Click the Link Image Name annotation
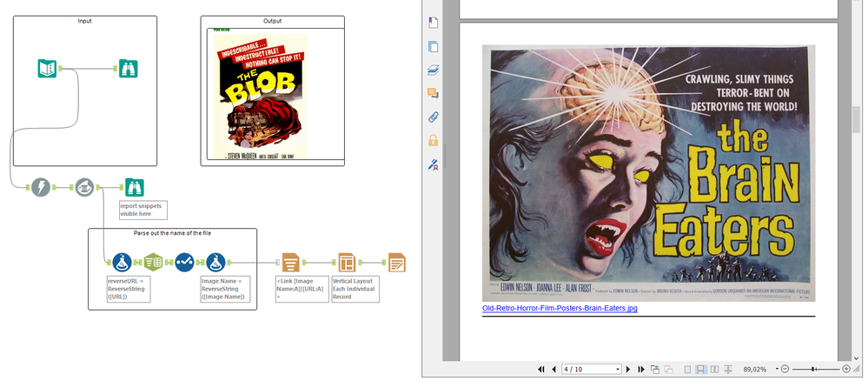This screenshot has height=381, width=868. pos(301,289)
